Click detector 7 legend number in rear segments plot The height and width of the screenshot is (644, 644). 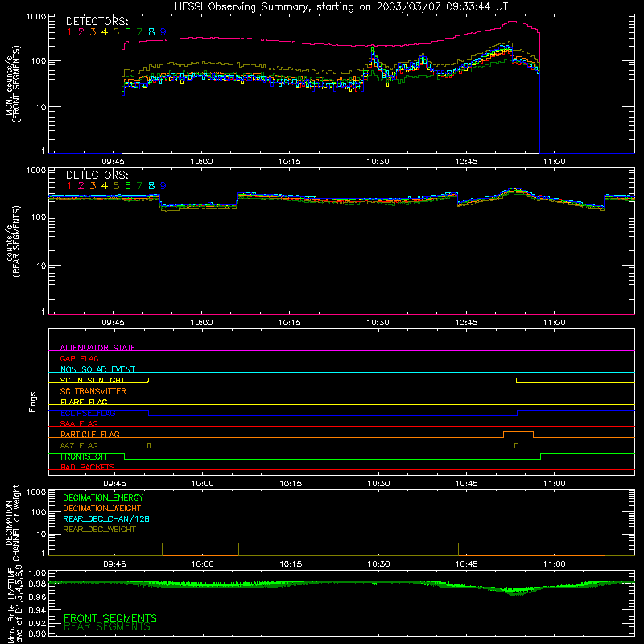click(x=139, y=186)
